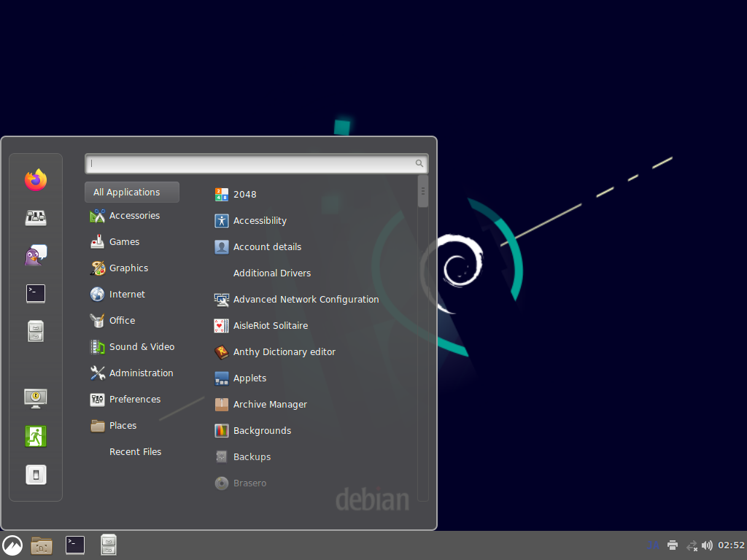
Task: Show the Recent Files list
Action: tap(135, 451)
